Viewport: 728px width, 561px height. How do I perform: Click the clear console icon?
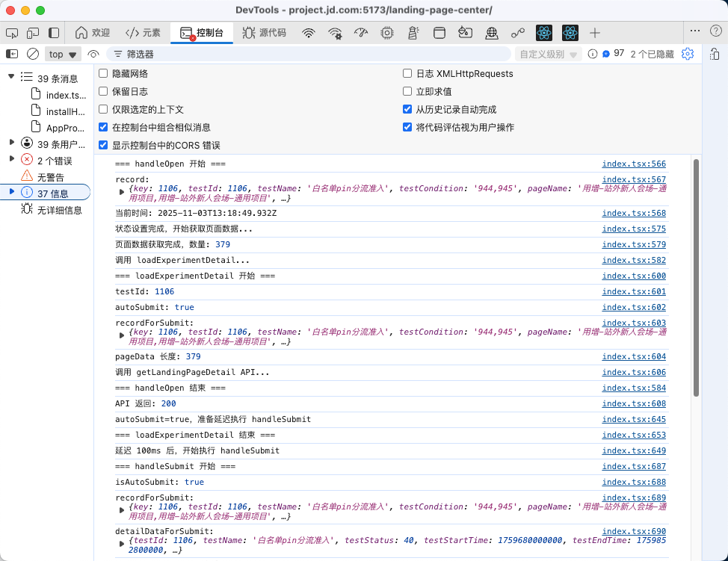pos(32,54)
